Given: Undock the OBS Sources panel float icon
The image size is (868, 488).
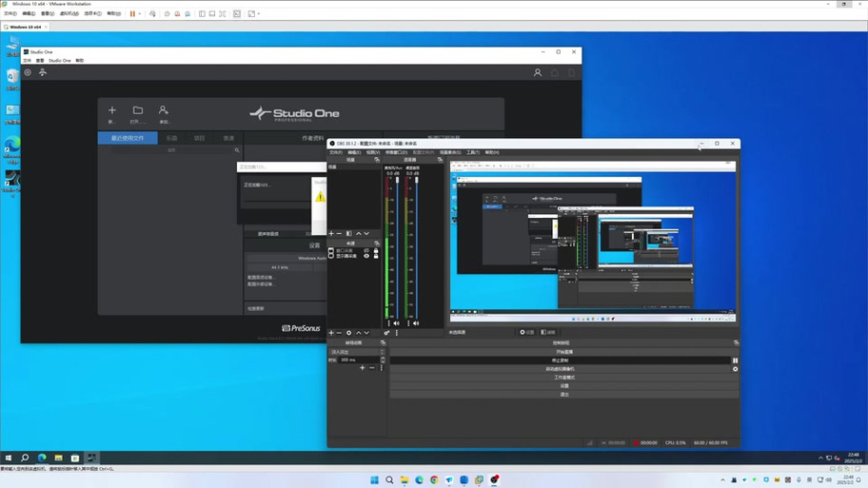Looking at the screenshot, I should point(377,243).
